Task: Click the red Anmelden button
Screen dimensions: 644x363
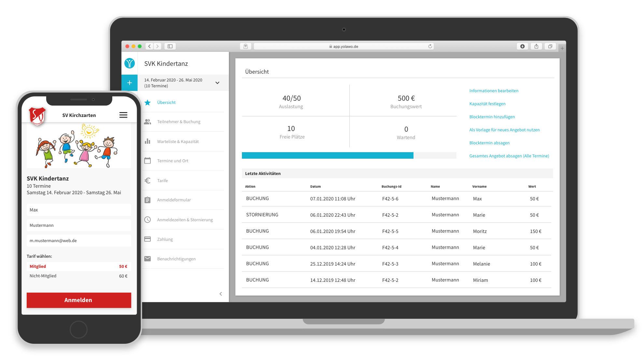Action: [79, 300]
